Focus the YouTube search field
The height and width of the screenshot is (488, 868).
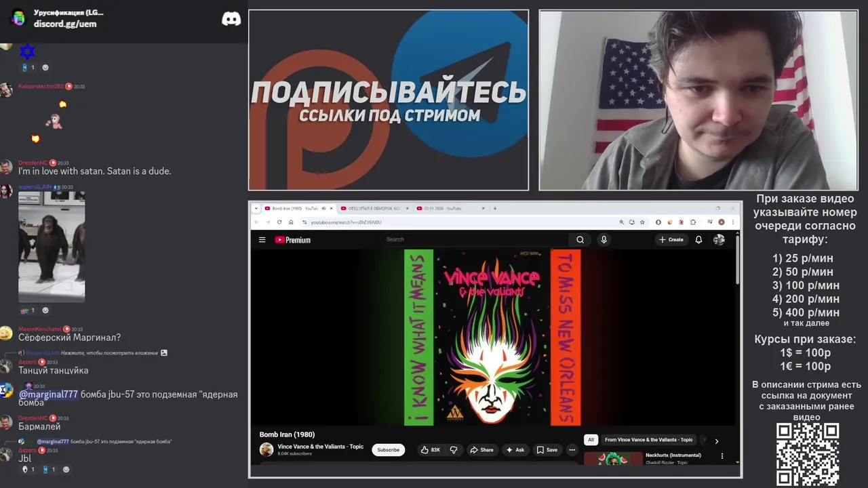coord(475,239)
